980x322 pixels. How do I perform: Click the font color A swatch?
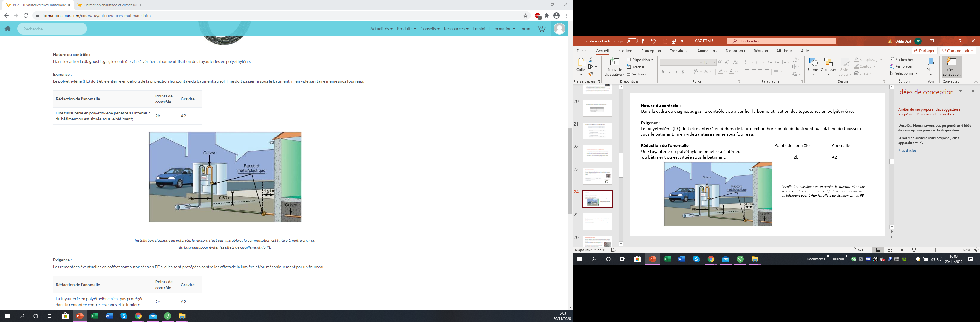pyautogui.click(x=731, y=72)
